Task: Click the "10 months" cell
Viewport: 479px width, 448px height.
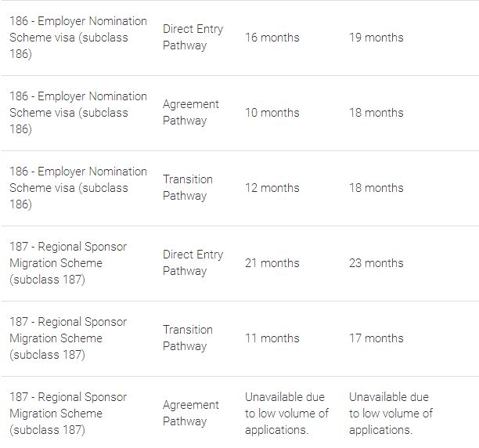Action: point(272,113)
